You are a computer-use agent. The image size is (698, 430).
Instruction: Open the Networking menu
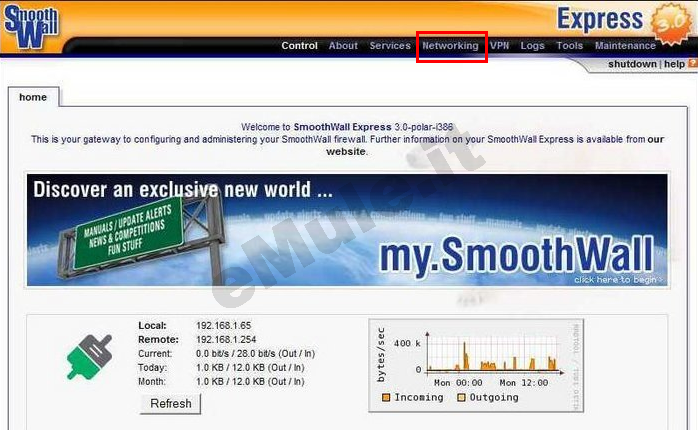pos(450,45)
